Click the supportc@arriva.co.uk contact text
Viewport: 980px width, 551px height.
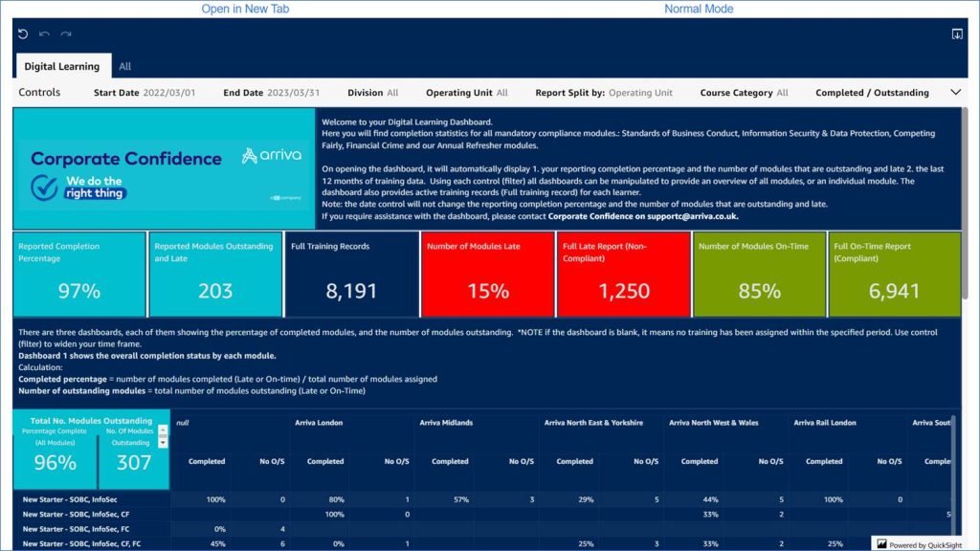(x=693, y=216)
